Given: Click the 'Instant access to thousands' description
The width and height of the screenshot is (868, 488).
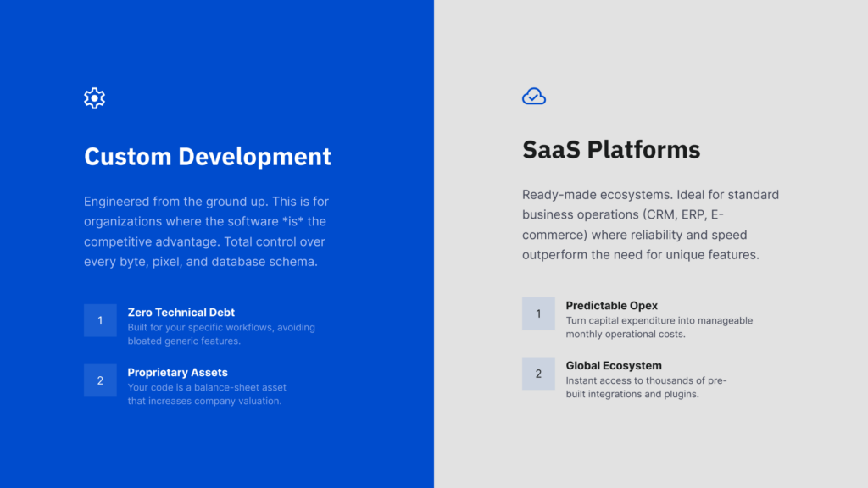Looking at the screenshot, I should point(646,387).
